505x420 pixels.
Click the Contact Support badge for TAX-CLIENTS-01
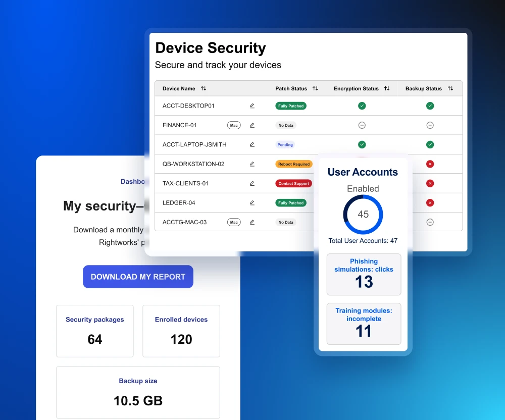click(x=293, y=183)
